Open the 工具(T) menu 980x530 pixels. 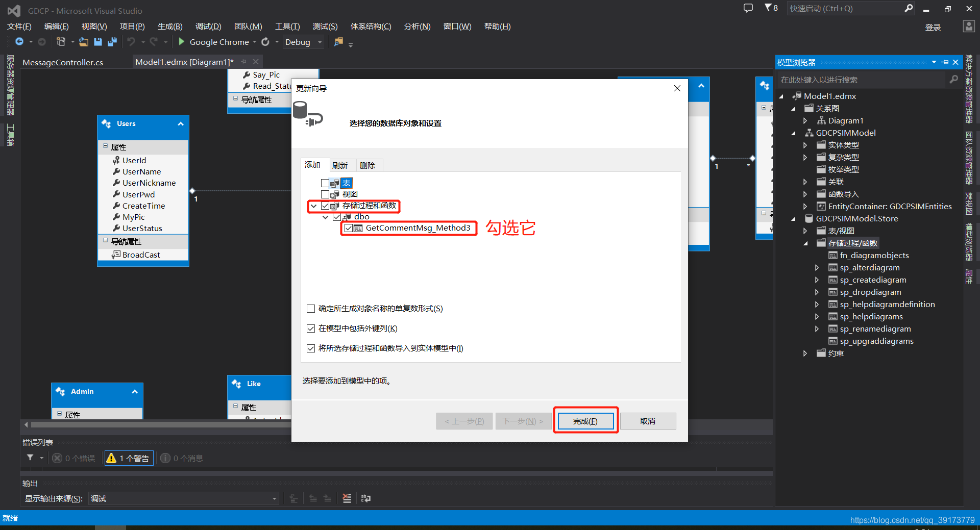(287, 26)
